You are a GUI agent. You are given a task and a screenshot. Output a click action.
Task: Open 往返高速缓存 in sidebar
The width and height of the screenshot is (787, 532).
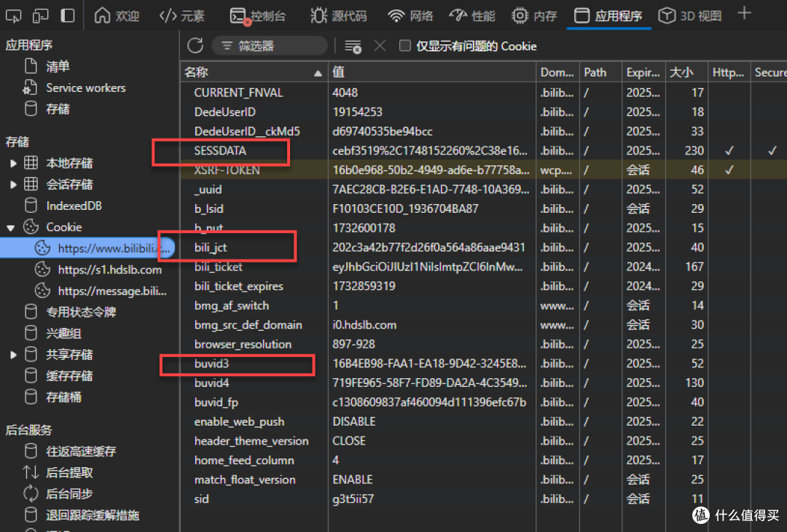pos(81,451)
